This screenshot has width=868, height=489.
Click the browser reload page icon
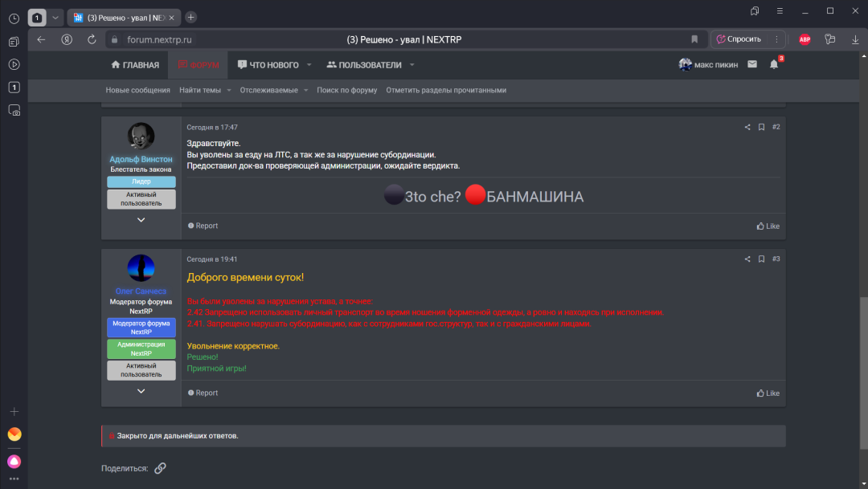pos(92,39)
